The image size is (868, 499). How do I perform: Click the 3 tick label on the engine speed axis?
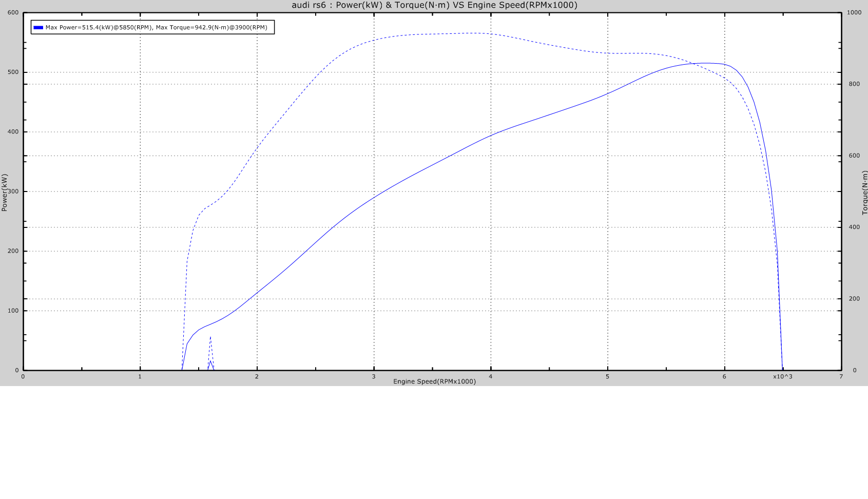click(374, 377)
